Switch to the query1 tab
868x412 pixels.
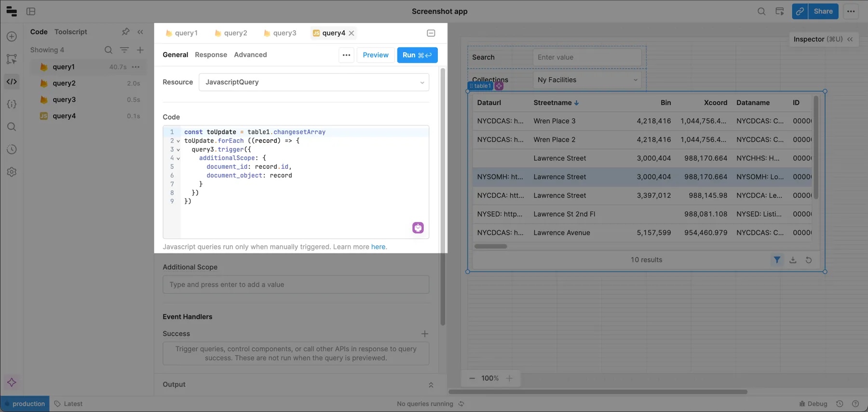[x=181, y=33]
